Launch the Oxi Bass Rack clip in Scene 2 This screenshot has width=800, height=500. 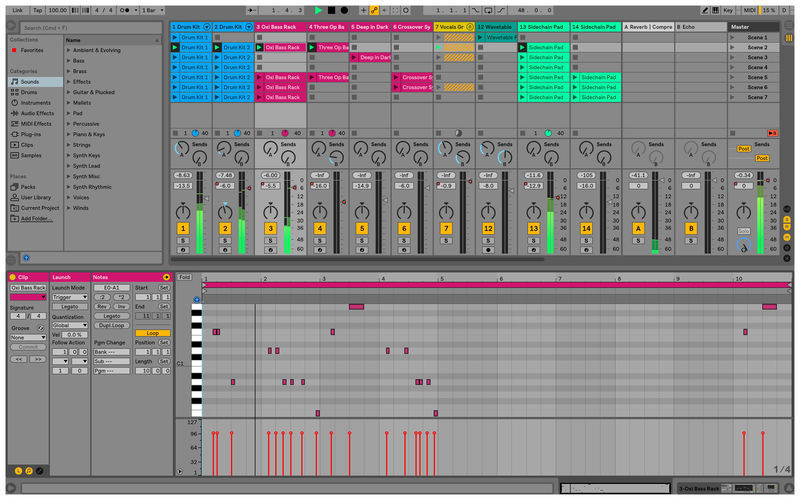260,47
